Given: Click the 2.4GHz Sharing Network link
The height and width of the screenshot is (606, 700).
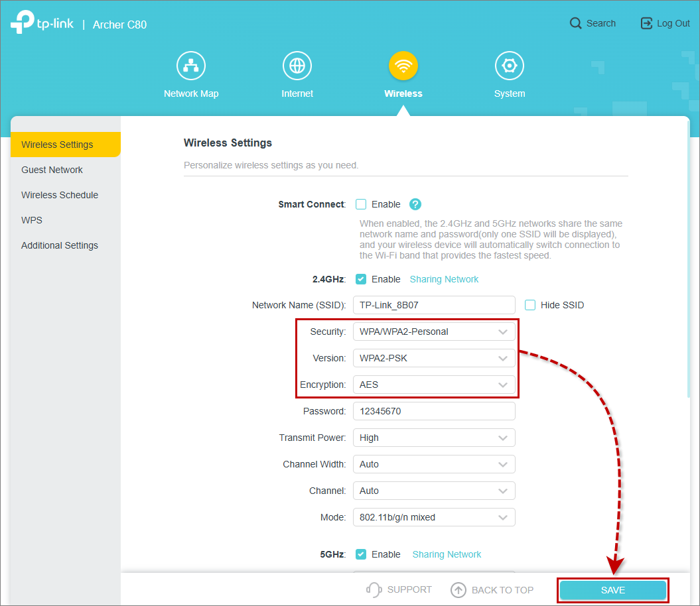Looking at the screenshot, I should [444, 279].
